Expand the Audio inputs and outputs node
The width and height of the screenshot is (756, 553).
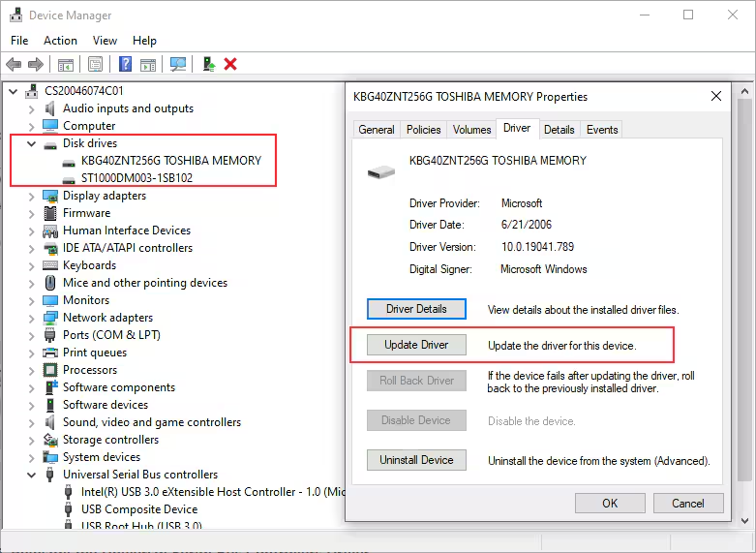pos(31,108)
